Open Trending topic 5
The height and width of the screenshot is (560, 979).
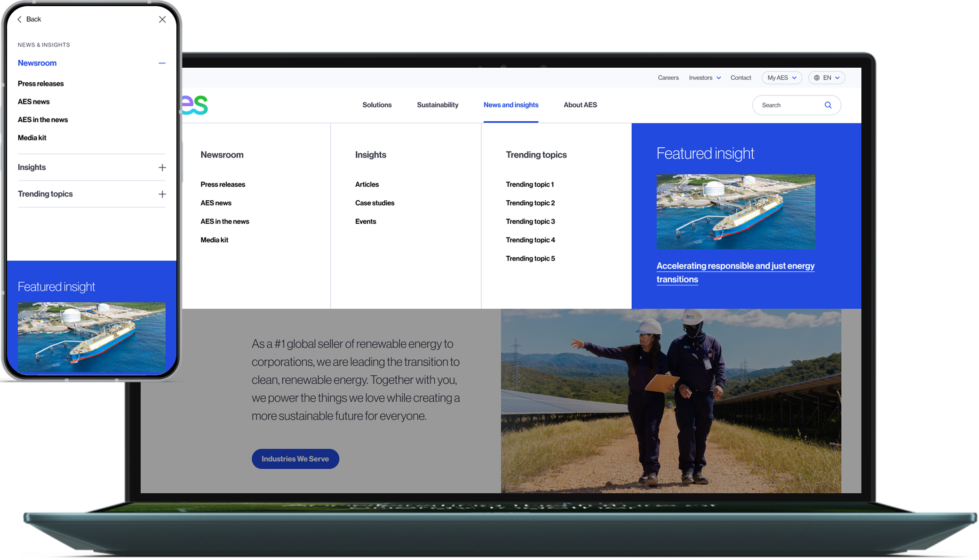[530, 259]
